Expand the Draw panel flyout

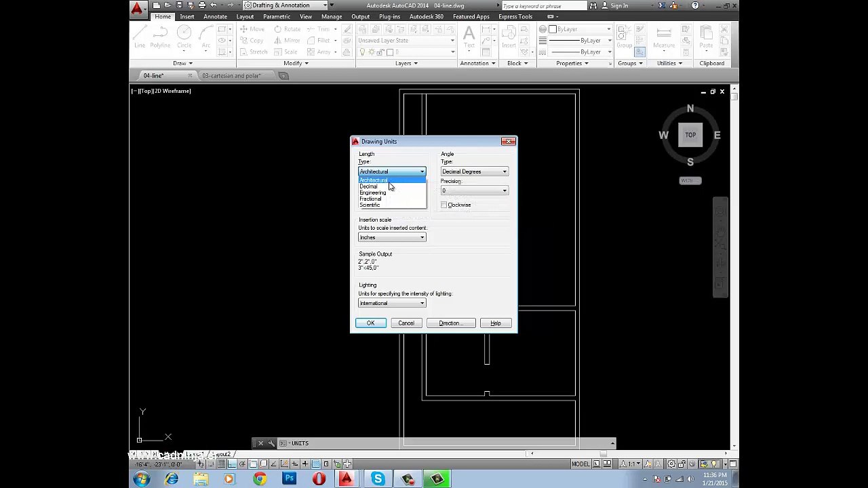pos(182,63)
